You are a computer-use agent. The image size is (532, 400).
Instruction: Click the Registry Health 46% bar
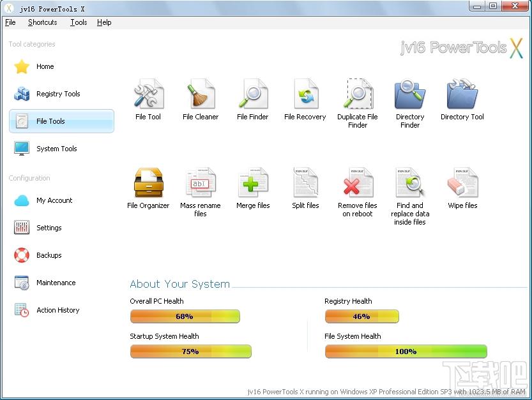(x=361, y=316)
